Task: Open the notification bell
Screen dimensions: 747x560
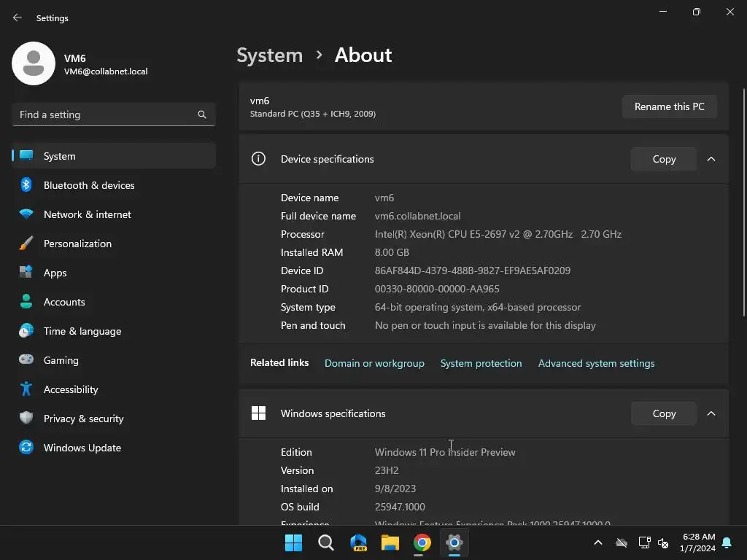Action: (727, 542)
